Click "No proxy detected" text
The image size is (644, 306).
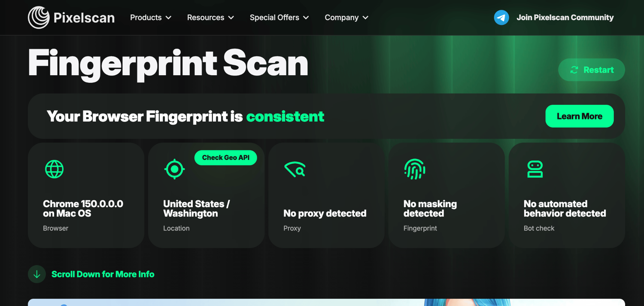(x=325, y=213)
